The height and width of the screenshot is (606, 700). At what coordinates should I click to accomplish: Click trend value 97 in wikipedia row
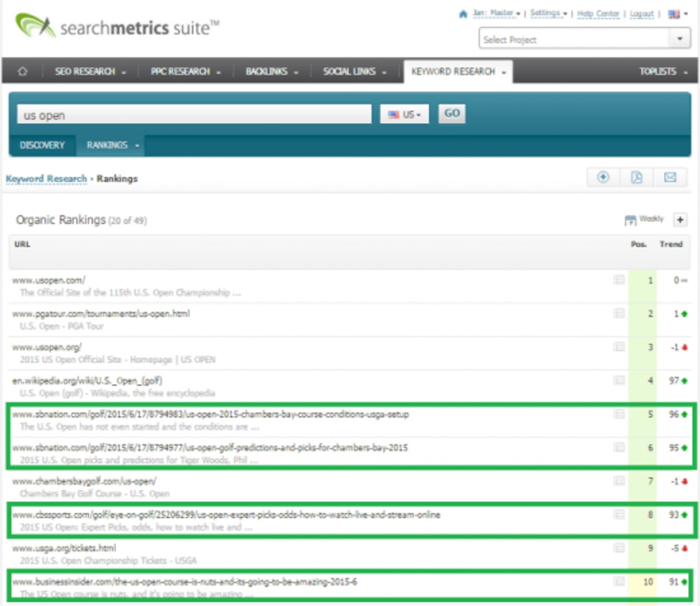[674, 381]
